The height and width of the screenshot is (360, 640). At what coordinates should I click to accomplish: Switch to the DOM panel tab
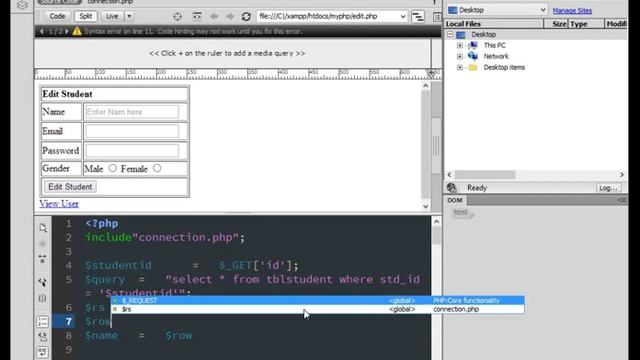[x=455, y=200]
